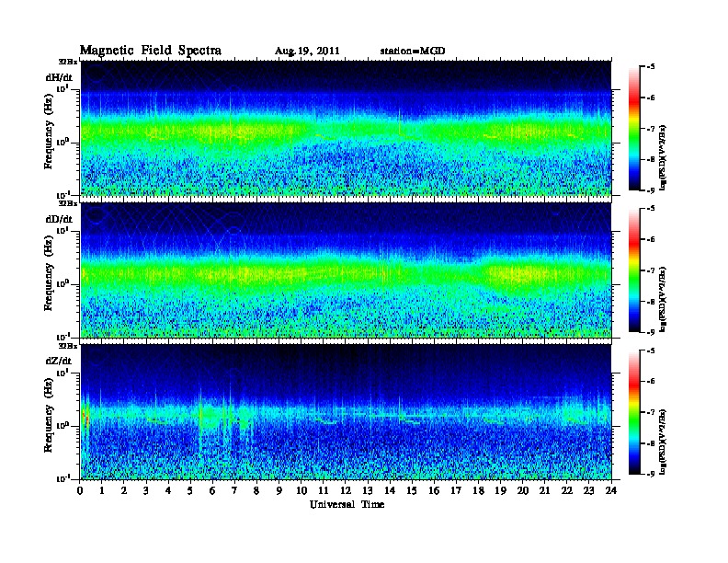Click the dZ/dt panel color bar
The height and width of the screenshot is (563, 728).
(x=634, y=412)
